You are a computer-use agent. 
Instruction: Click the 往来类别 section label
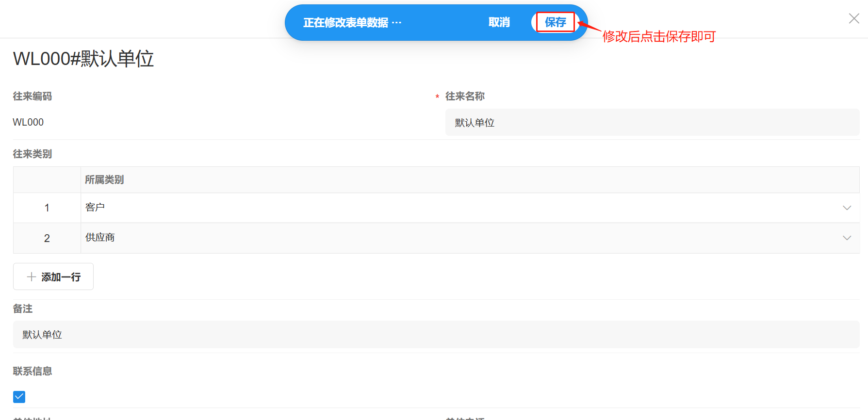pyautogui.click(x=32, y=154)
